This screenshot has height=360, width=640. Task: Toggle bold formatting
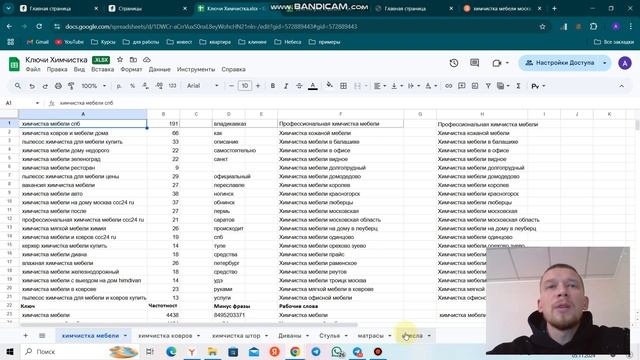(x=273, y=86)
